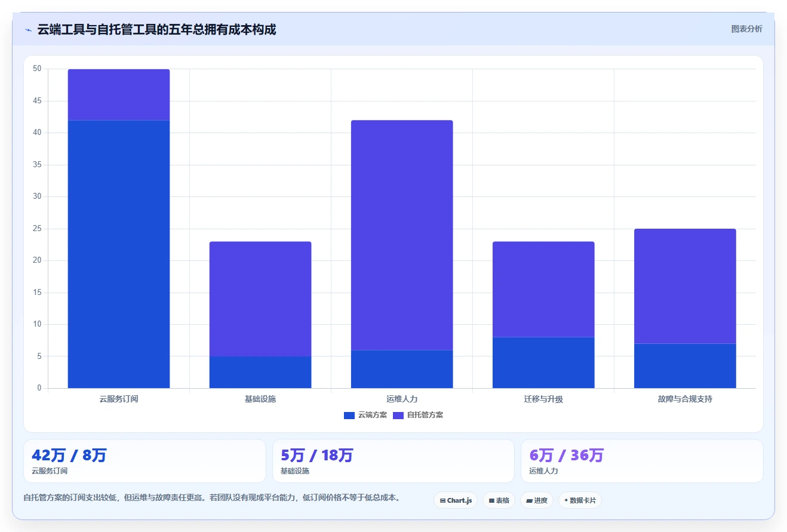Image resolution: width=787 pixels, height=532 pixels.
Task: Click the blue 云端 bar segment for 云服务订阅
Action: coord(119,254)
